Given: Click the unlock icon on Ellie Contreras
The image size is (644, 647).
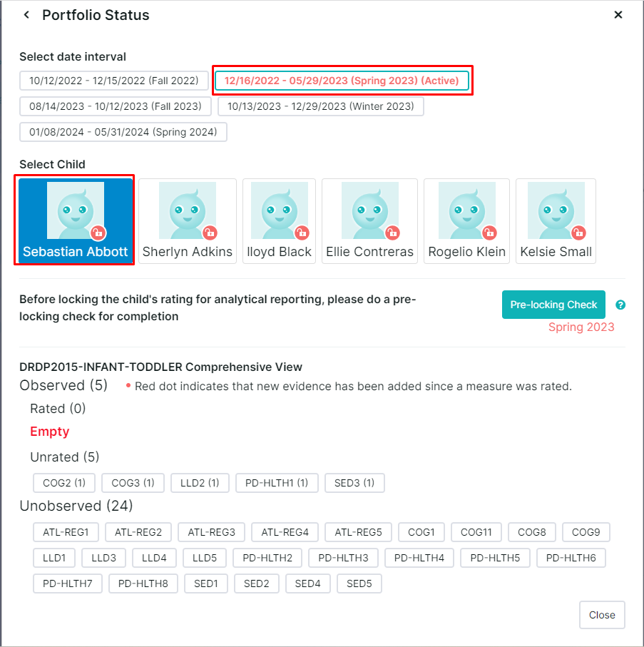Looking at the screenshot, I should (x=392, y=233).
